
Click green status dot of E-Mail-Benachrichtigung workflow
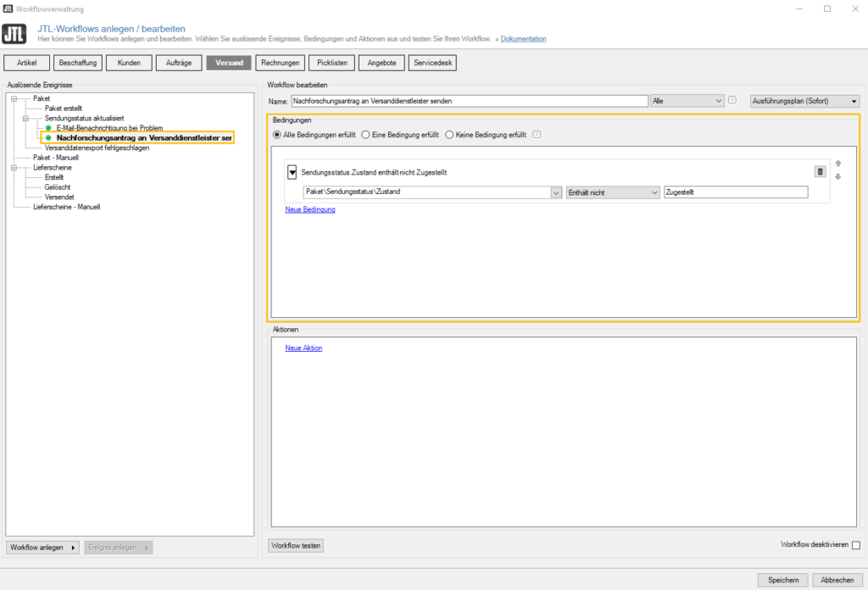click(48, 128)
